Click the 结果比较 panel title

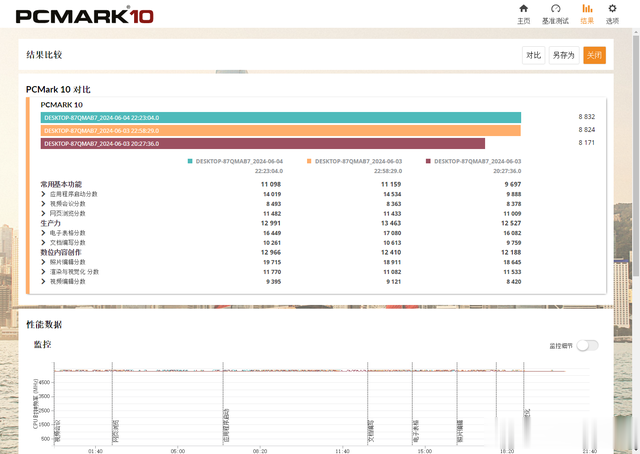(x=44, y=55)
